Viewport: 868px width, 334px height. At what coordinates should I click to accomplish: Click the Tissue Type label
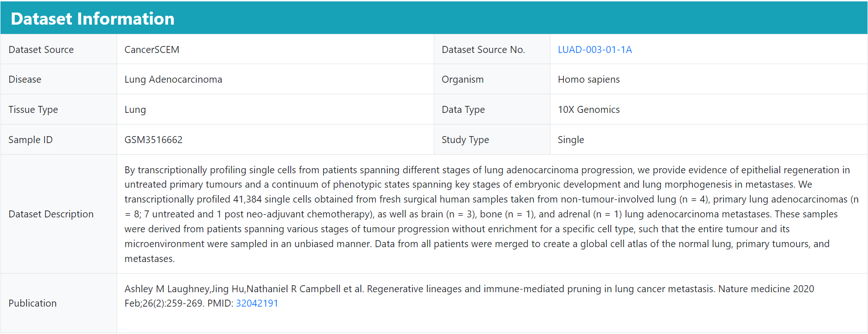coord(33,110)
